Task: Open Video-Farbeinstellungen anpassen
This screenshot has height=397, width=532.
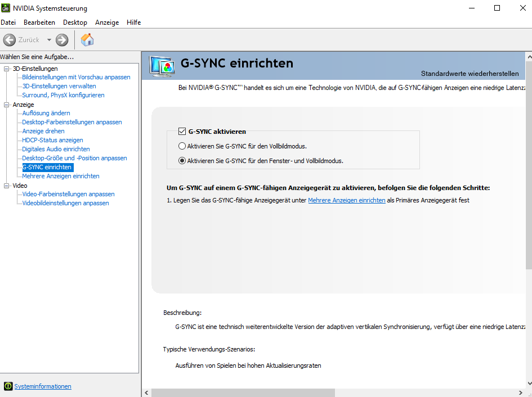Action: [69, 194]
